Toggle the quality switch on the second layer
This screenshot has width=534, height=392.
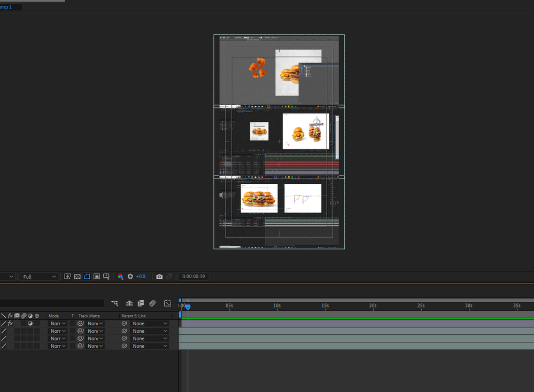(4, 331)
